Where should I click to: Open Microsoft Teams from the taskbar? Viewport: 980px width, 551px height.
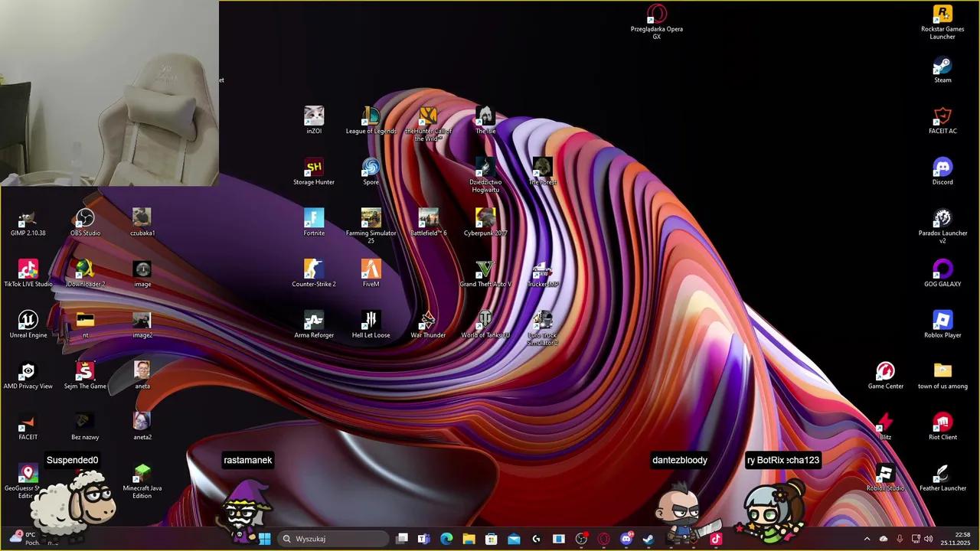point(424,539)
